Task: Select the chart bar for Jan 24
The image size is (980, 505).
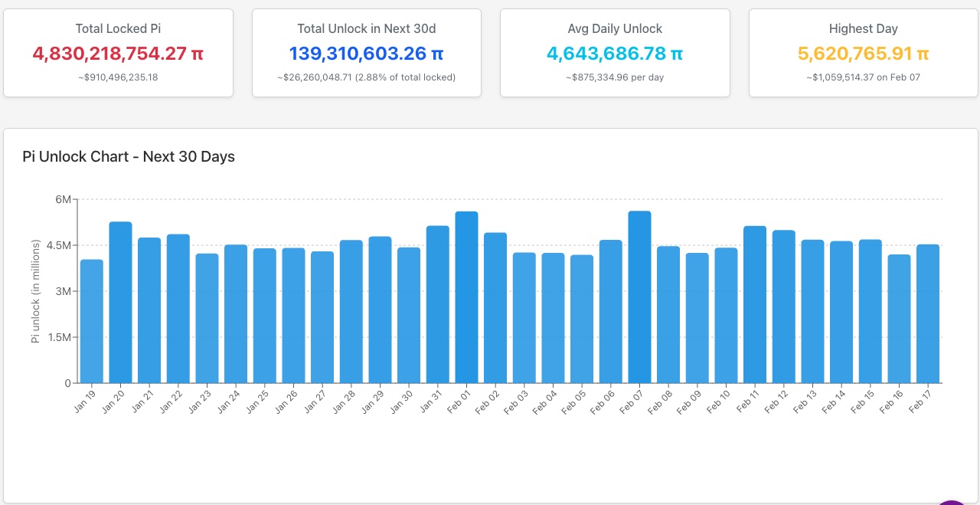Action: 236,314
